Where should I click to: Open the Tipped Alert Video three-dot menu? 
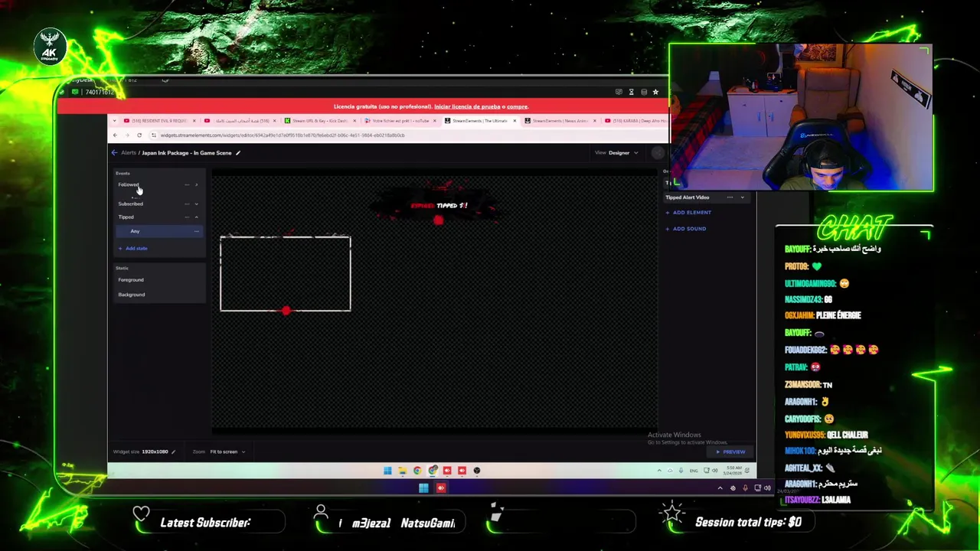point(730,197)
